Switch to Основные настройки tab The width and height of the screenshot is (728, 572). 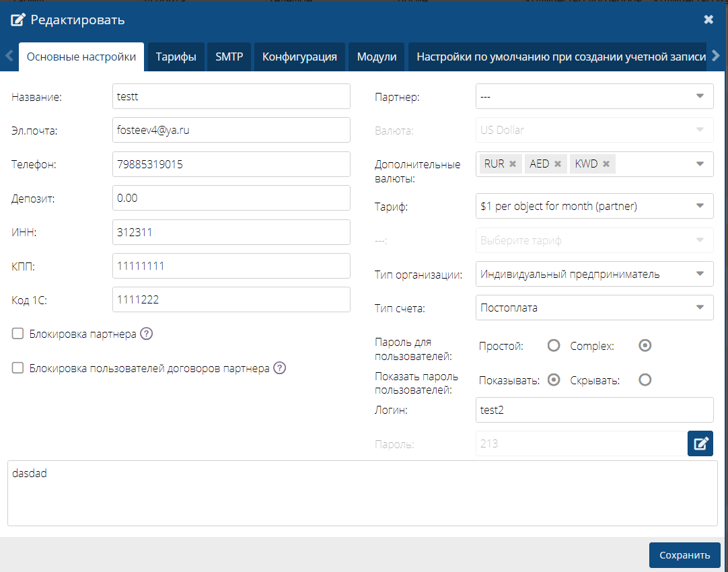point(81,57)
